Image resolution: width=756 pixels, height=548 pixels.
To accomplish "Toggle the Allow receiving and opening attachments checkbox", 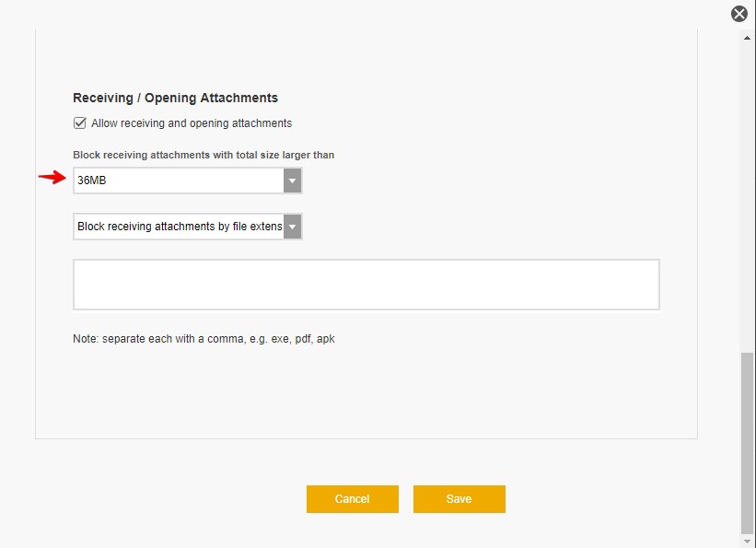I will click(79, 122).
